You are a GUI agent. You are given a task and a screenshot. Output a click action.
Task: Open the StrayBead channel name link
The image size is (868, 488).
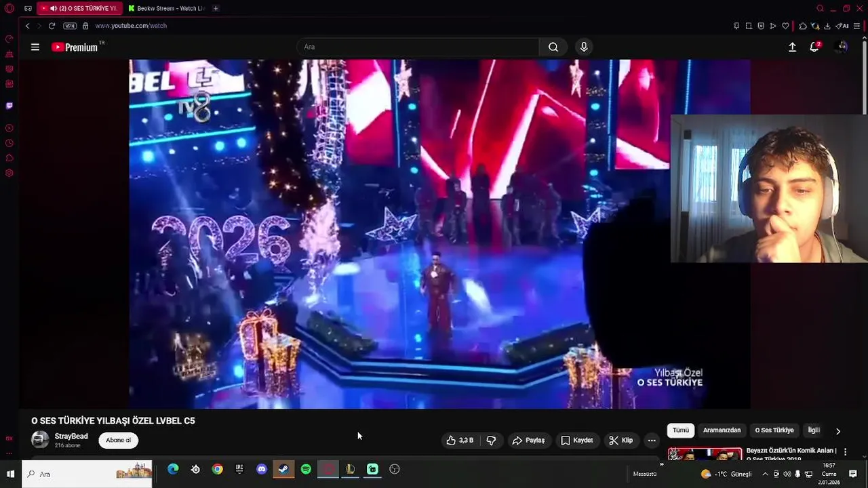tap(71, 436)
